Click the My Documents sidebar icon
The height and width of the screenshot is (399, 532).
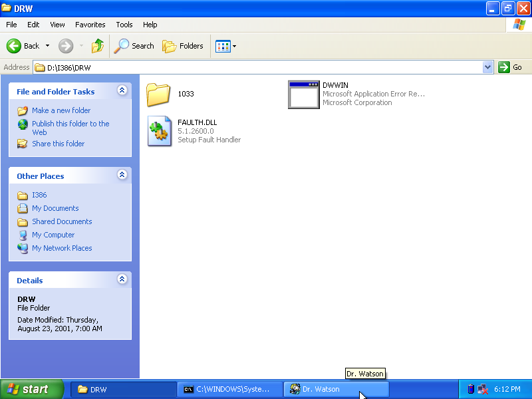coord(23,208)
